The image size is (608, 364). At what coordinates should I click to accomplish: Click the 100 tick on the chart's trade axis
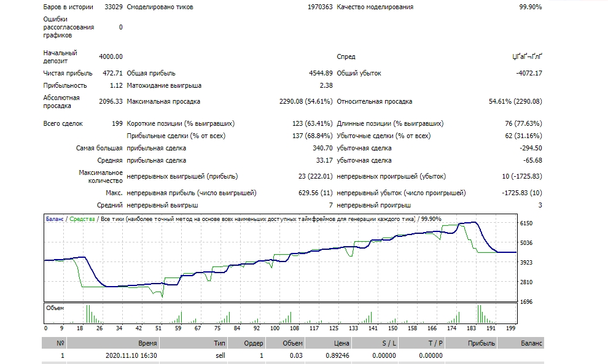pyautogui.click(x=275, y=328)
